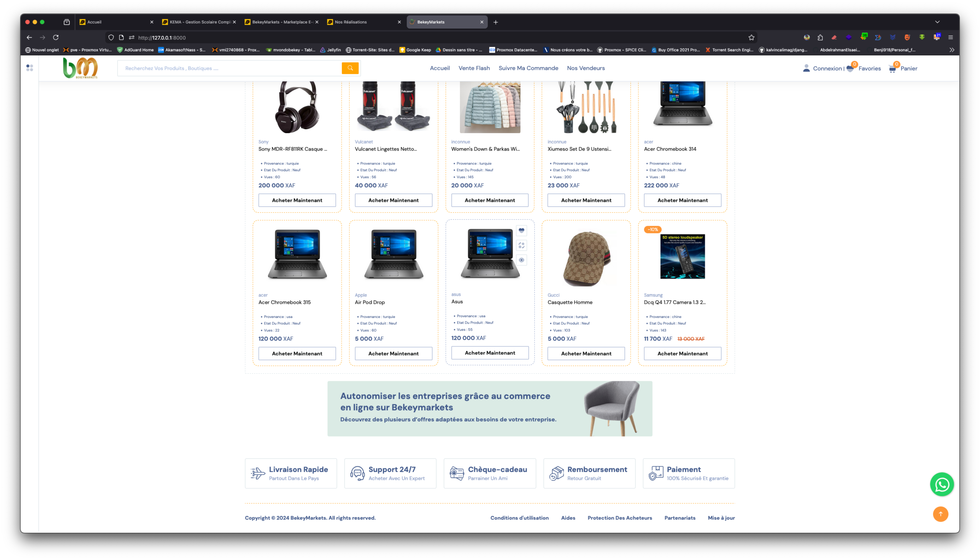Open the Panier cart icon
Viewport: 980px width, 560px height.
[892, 68]
